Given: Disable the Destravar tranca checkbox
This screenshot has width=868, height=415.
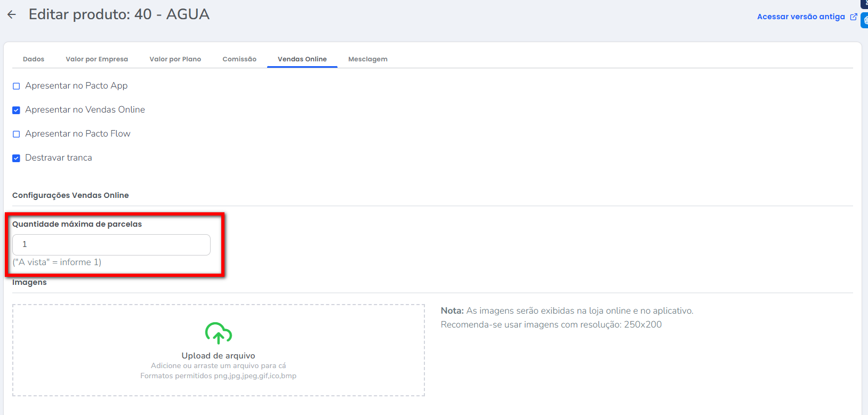Looking at the screenshot, I should 17,158.
